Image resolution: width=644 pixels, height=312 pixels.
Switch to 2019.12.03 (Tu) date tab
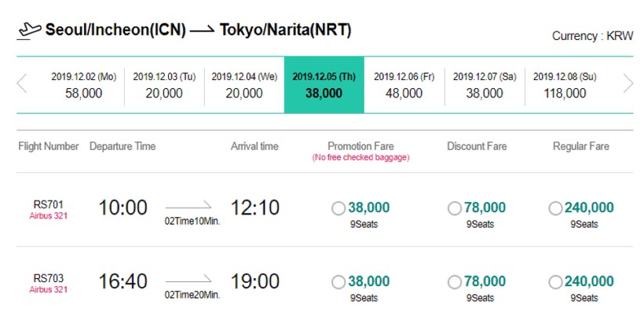coord(164,85)
